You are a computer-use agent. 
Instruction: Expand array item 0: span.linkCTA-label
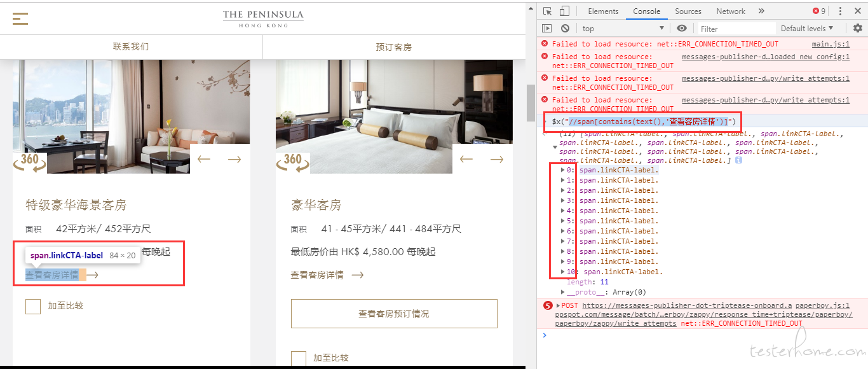pyautogui.click(x=562, y=170)
